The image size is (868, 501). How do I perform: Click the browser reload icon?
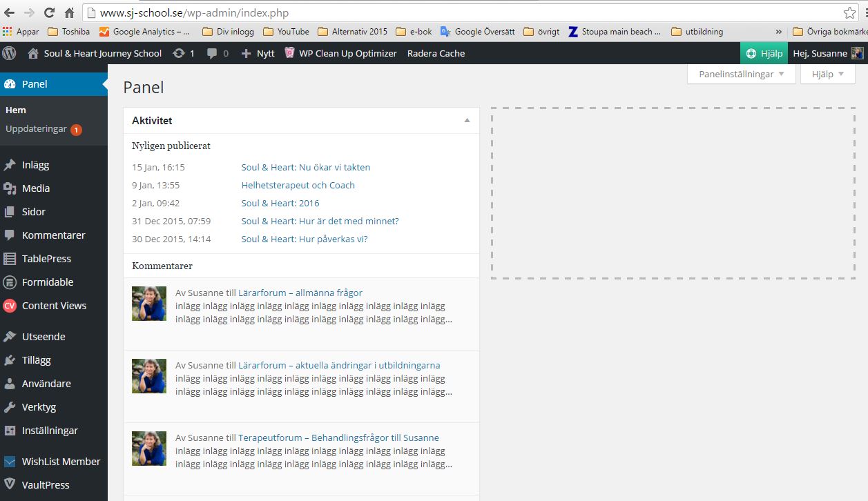point(49,12)
